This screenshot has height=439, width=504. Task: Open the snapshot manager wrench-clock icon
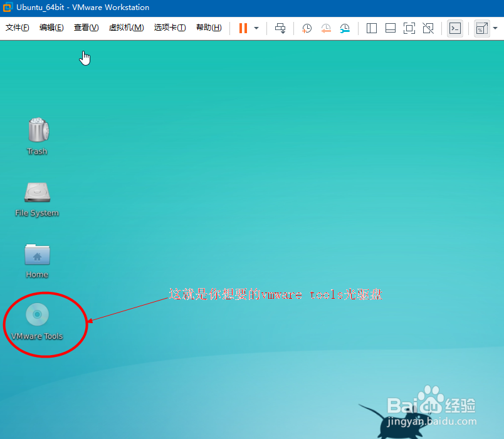pyautogui.click(x=345, y=28)
